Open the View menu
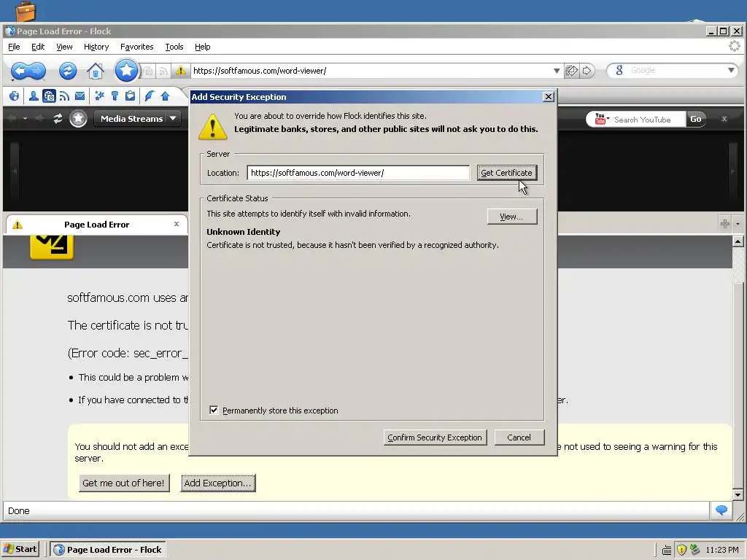The height and width of the screenshot is (560, 747). click(x=64, y=47)
